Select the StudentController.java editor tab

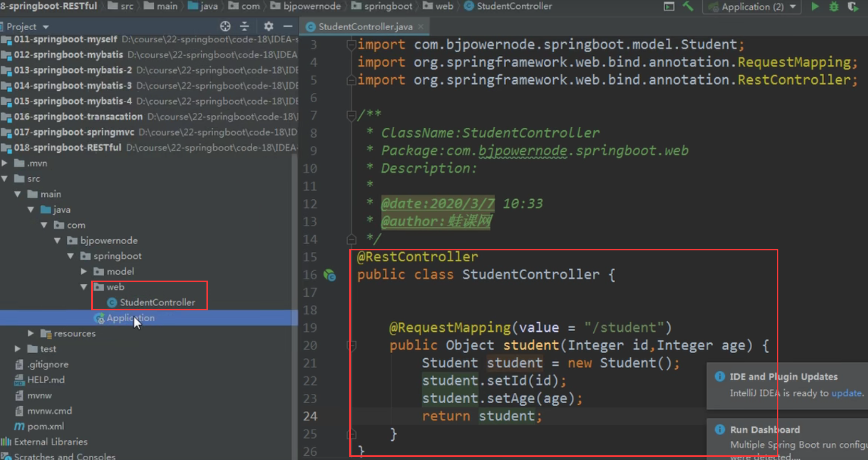coord(365,26)
